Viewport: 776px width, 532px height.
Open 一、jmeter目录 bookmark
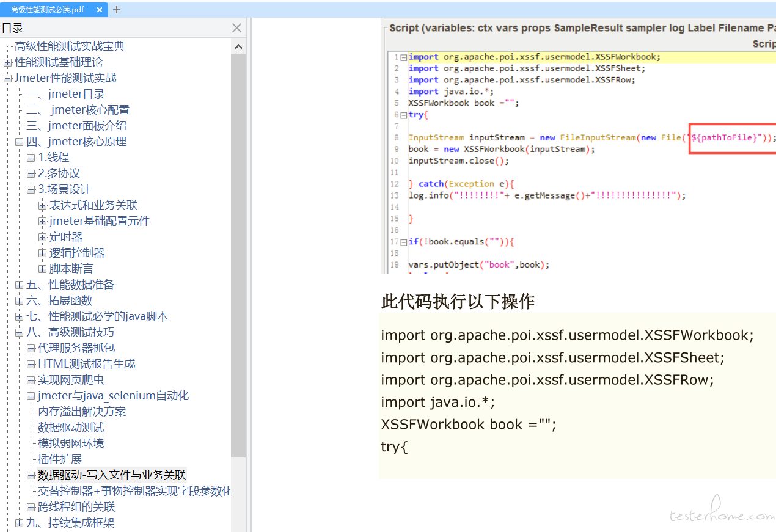(x=65, y=94)
